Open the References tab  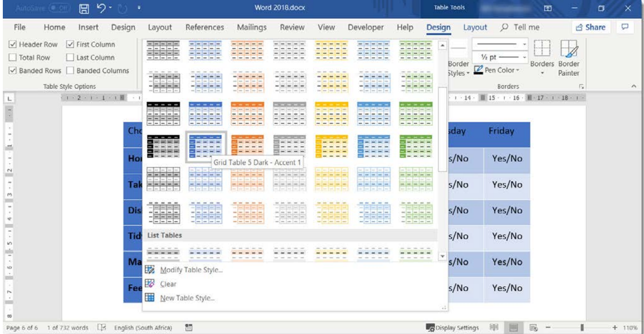[205, 27]
